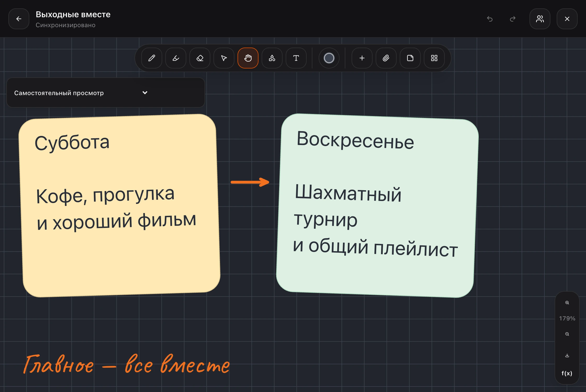Close the whiteboard

coord(567,19)
